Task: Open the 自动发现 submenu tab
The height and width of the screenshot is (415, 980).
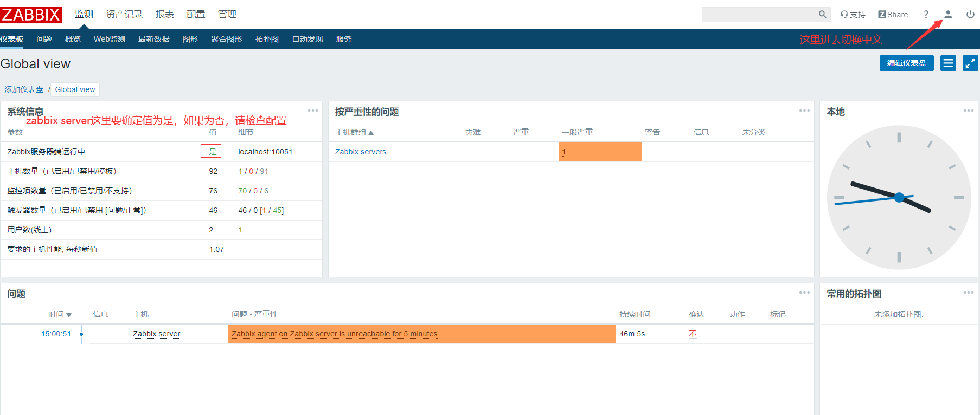Action: coord(308,39)
